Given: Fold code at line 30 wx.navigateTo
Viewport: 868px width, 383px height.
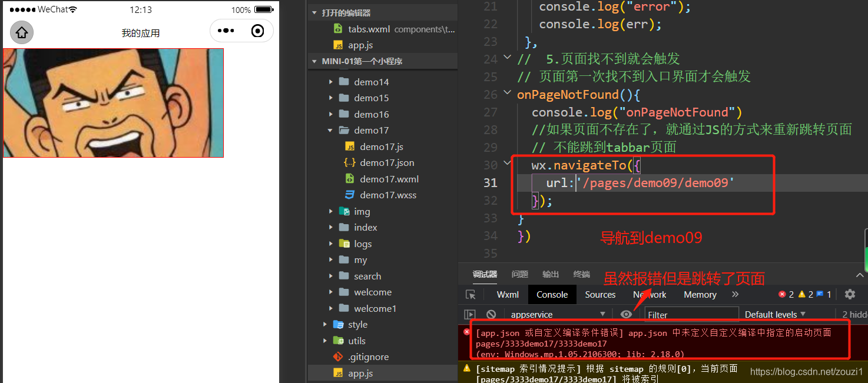Looking at the screenshot, I should (x=508, y=164).
